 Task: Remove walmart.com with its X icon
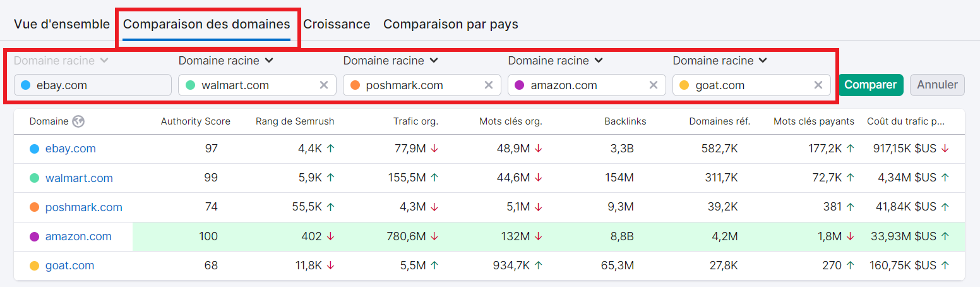click(x=323, y=85)
